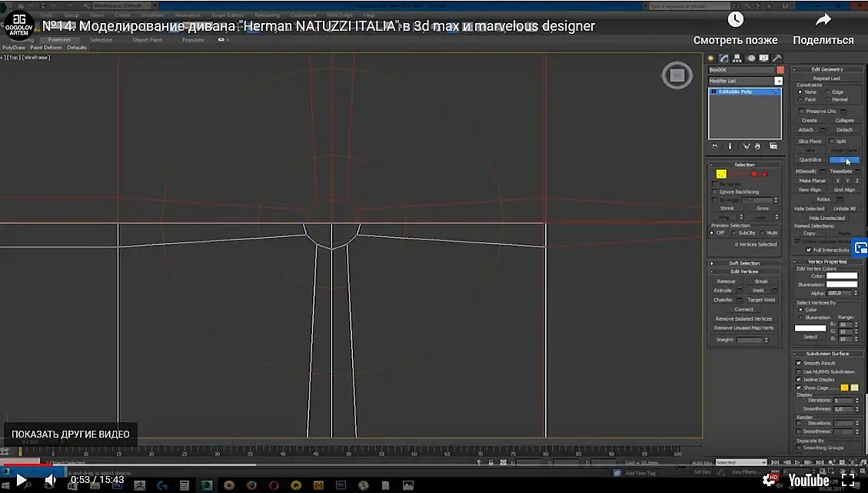
Task: Open the Utilities hammer panel tab
Action: click(x=777, y=58)
